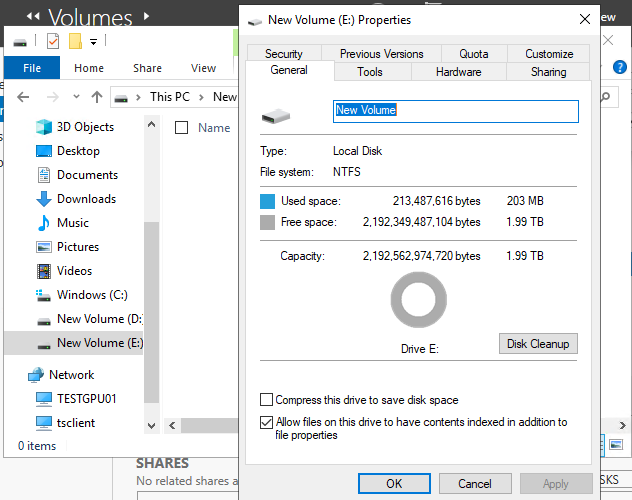
Task: Click the Cancel button
Action: pyautogui.click(x=475, y=483)
